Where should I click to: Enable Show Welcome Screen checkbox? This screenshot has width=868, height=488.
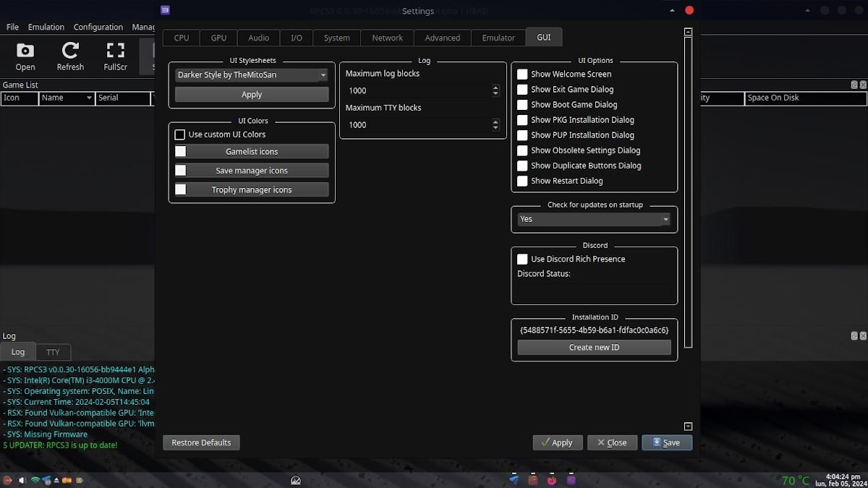click(522, 74)
